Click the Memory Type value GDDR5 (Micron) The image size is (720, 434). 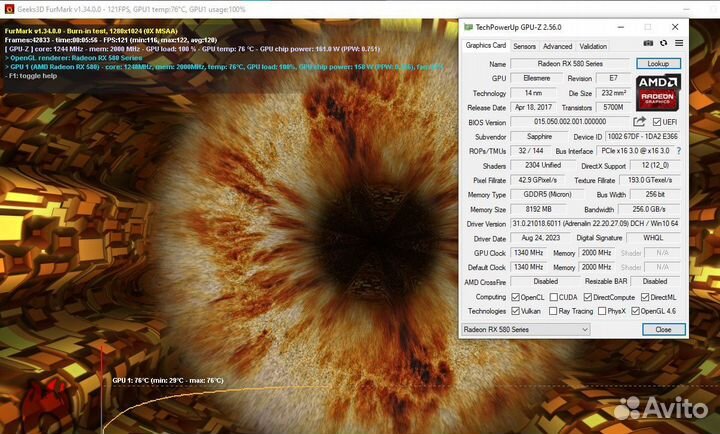(x=547, y=194)
